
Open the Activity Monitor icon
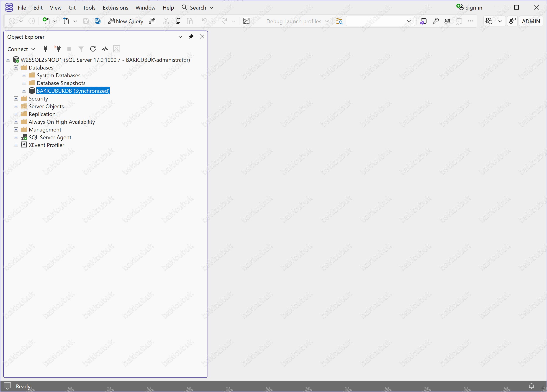coord(105,49)
